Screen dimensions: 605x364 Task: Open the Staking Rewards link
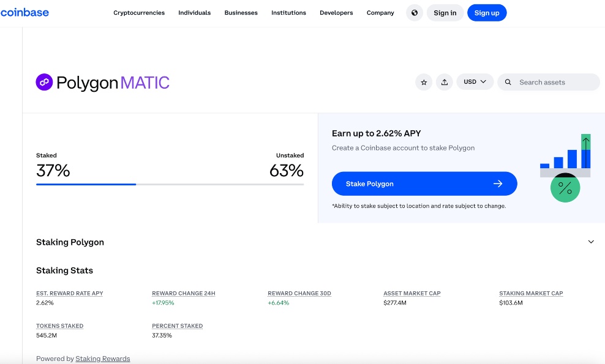coord(102,358)
